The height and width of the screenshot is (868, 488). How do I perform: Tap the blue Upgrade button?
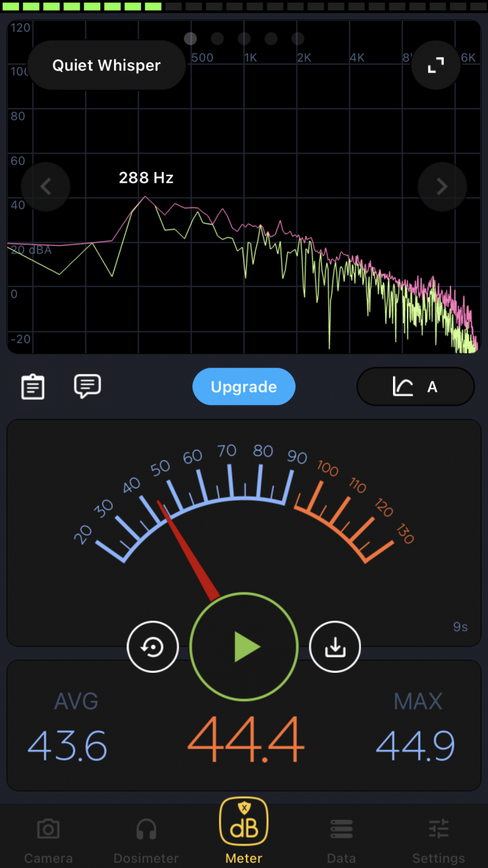244,387
